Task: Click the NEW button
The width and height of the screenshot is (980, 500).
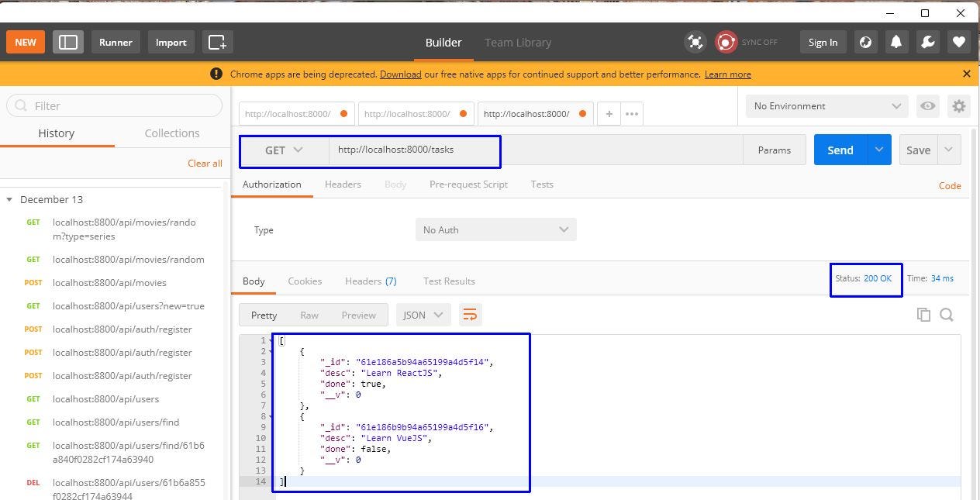Action: (x=26, y=42)
